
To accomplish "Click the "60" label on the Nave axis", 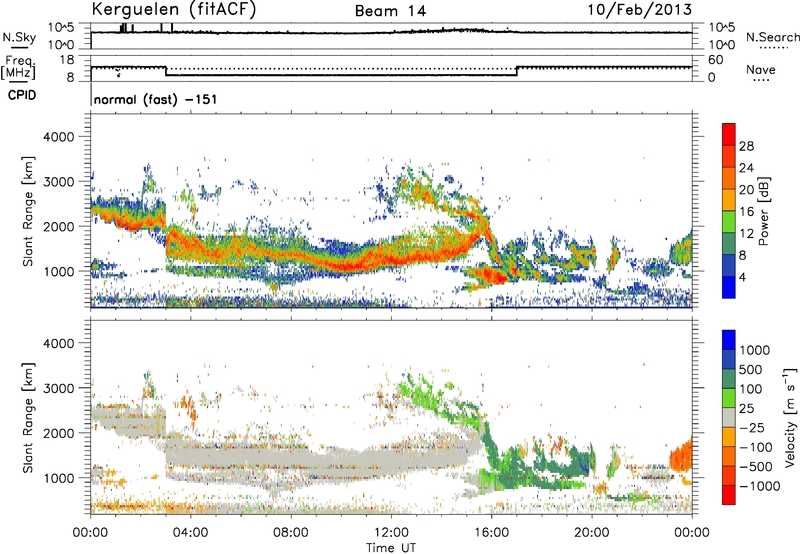I will point(715,60).
